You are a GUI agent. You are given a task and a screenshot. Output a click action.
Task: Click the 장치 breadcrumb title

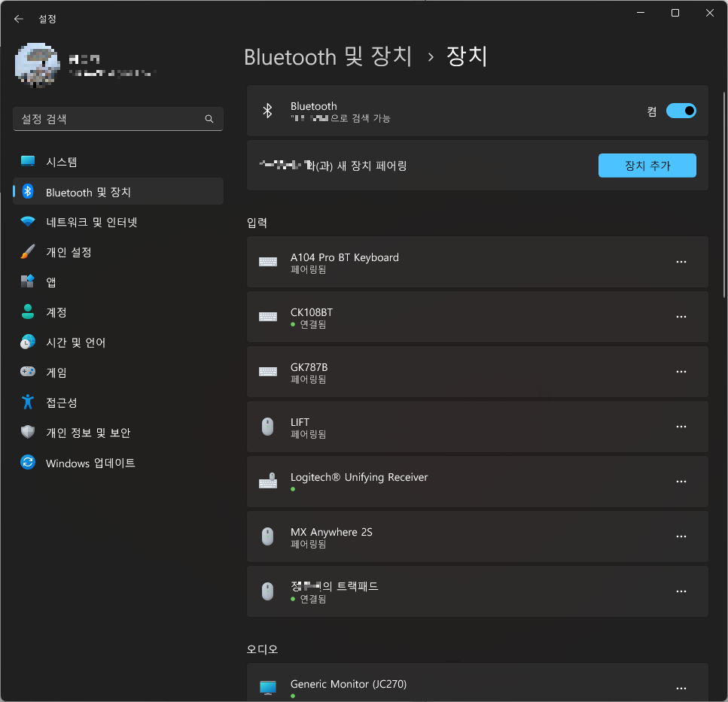(467, 56)
